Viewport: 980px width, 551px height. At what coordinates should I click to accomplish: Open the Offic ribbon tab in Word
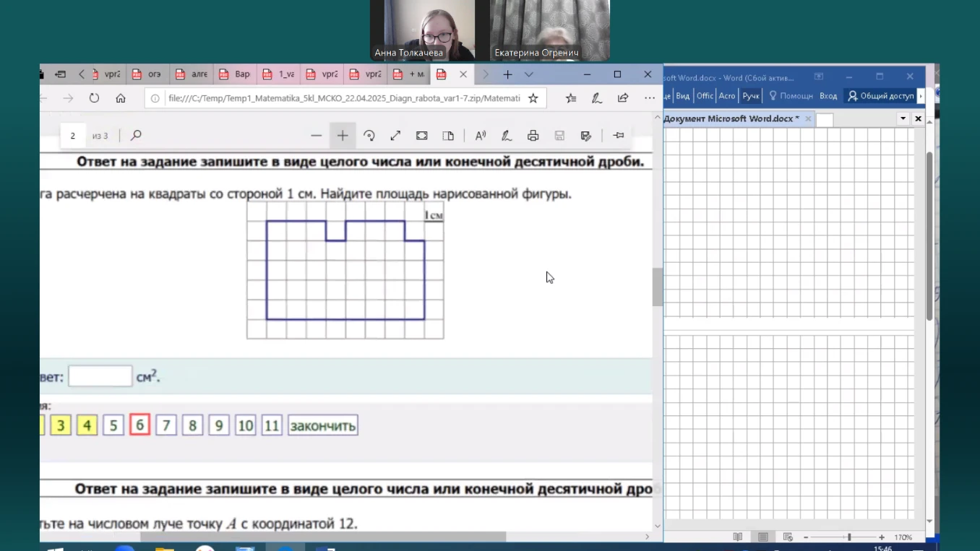click(x=705, y=96)
